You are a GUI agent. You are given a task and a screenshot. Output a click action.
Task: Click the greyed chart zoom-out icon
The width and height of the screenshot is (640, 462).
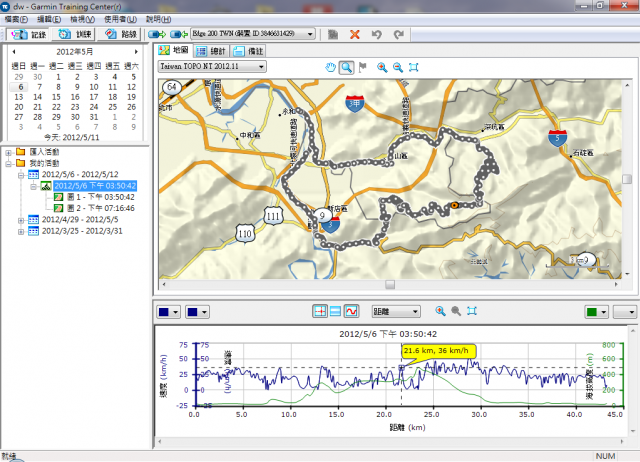[x=456, y=311]
